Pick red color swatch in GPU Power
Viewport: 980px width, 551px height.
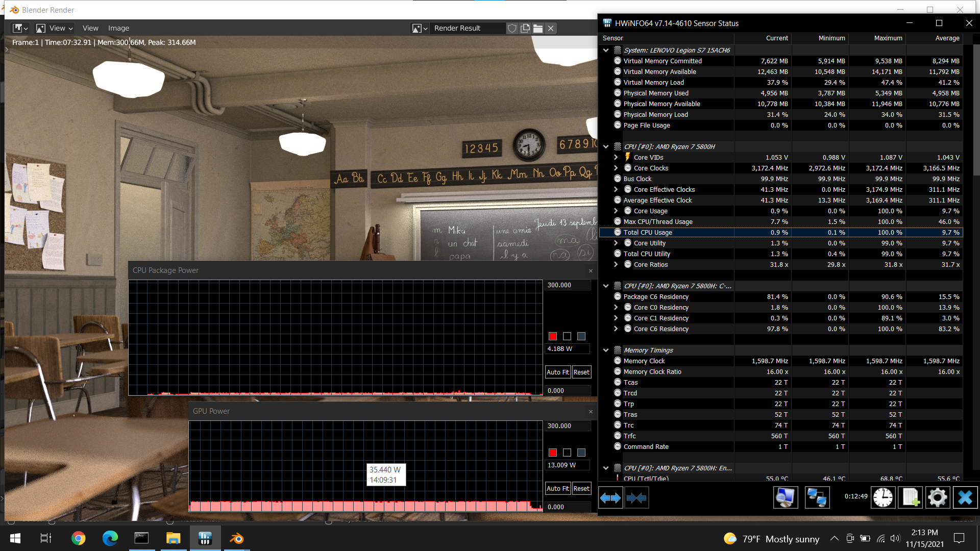click(553, 453)
